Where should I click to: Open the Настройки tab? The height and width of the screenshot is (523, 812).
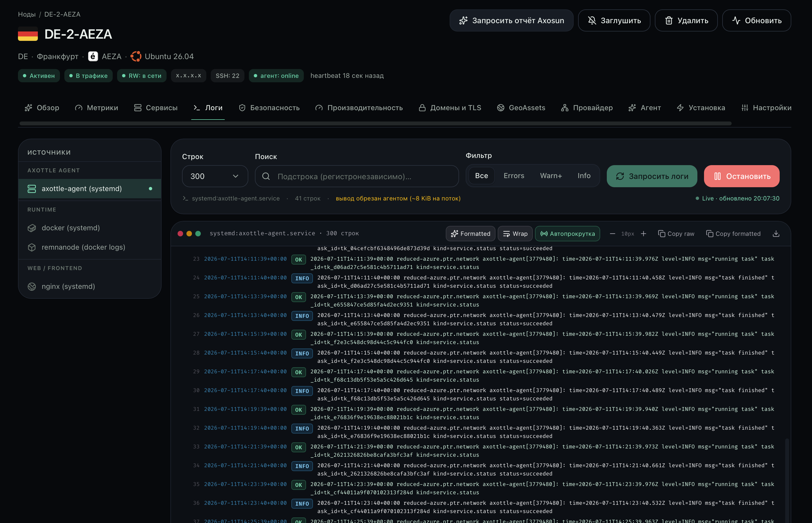tap(766, 108)
